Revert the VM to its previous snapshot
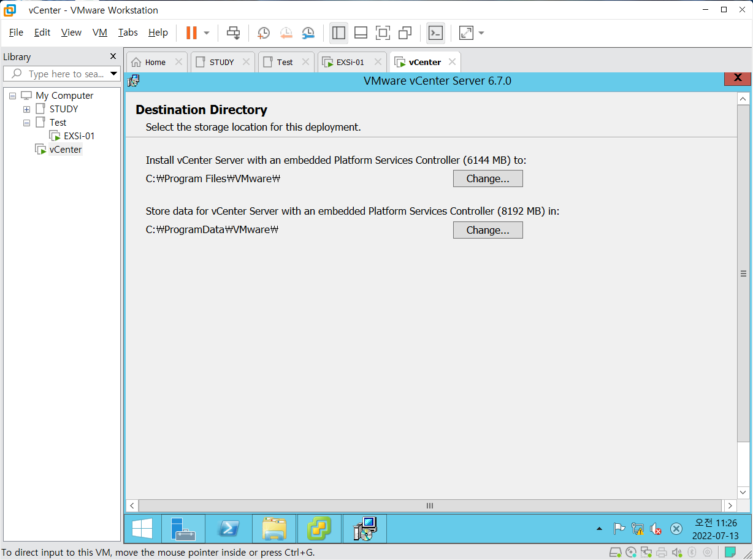Viewport: 753px width, 560px height. pos(286,33)
